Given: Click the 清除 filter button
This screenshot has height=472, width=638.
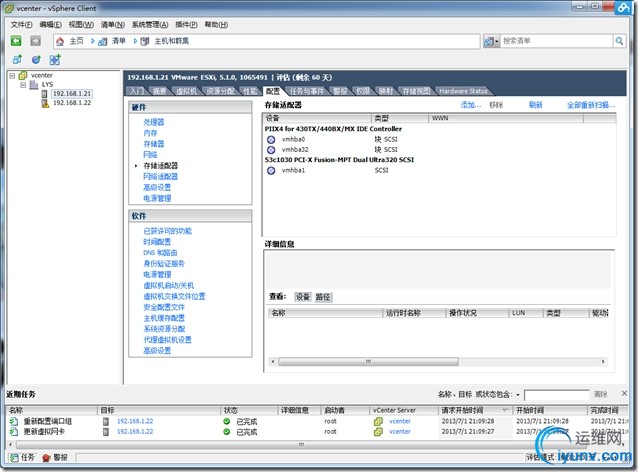Looking at the screenshot, I should point(601,394).
